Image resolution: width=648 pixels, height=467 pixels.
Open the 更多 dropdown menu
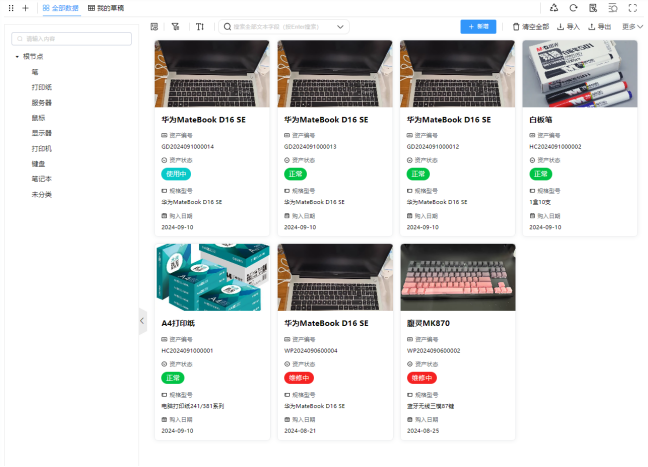(632, 27)
